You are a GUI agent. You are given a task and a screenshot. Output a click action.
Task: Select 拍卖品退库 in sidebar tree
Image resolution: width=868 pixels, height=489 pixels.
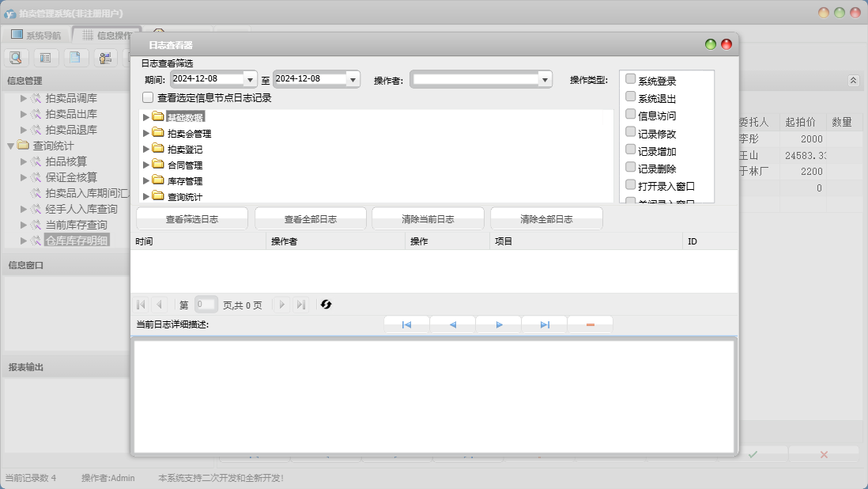[x=71, y=130]
